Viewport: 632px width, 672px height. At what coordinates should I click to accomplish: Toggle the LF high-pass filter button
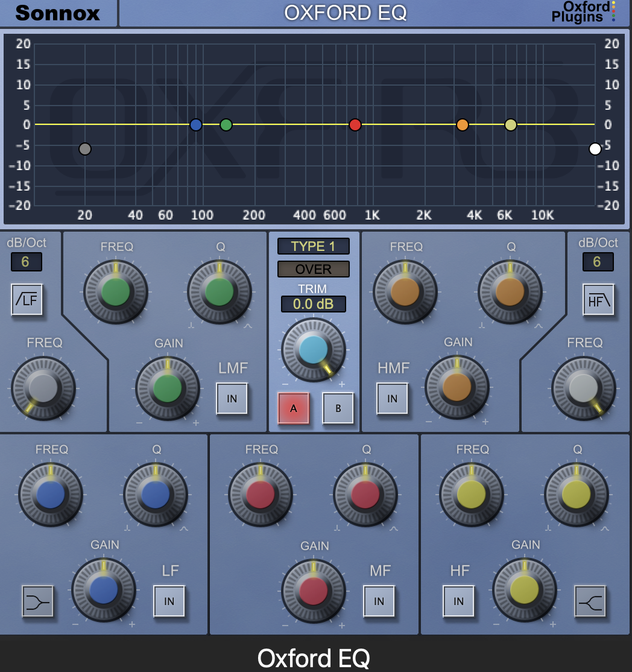[27, 299]
